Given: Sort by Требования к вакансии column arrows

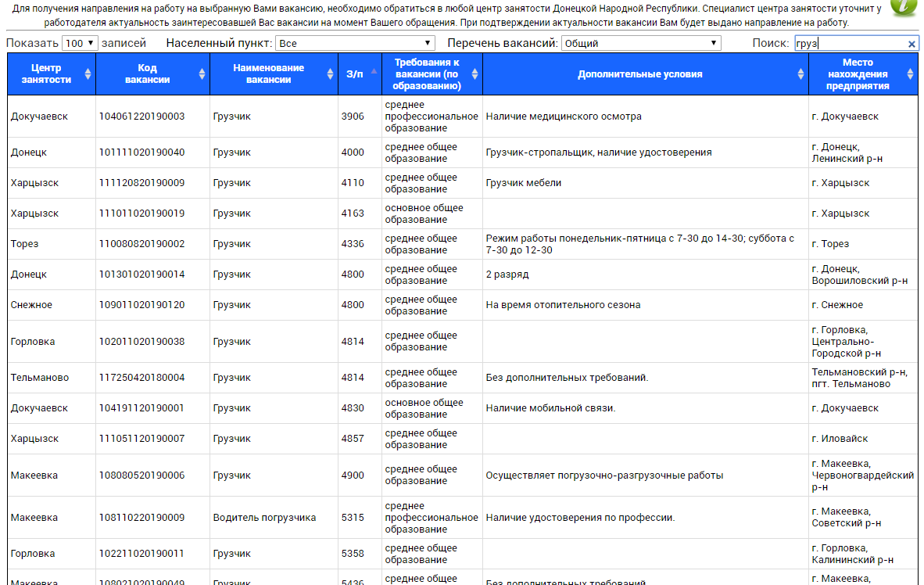Looking at the screenshot, I should [475, 74].
